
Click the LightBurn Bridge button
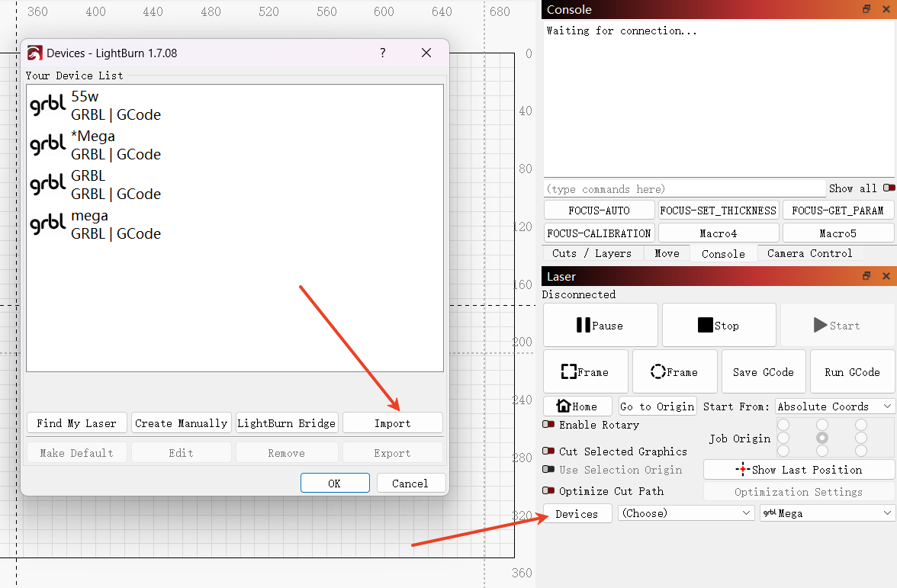coord(287,423)
